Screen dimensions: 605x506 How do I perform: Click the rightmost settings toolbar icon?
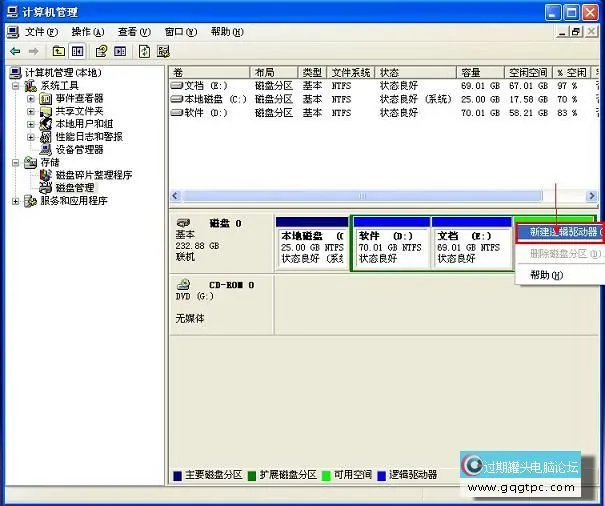[163, 51]
